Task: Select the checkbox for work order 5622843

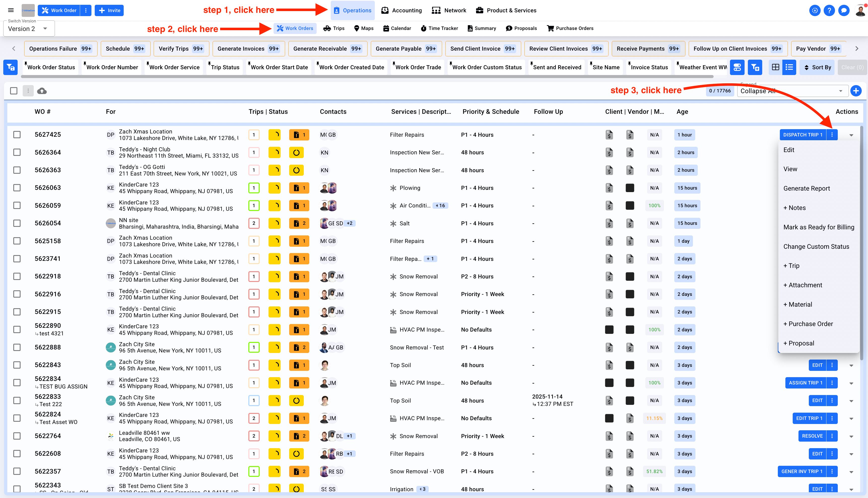Action: tap(17, 365)
